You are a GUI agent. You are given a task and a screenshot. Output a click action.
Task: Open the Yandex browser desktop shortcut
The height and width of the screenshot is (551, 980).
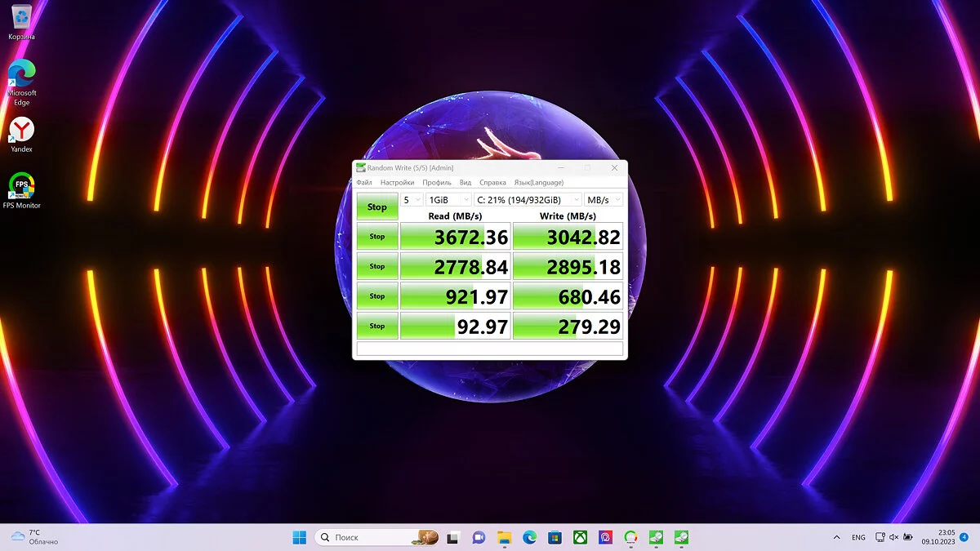coord(22,131)
